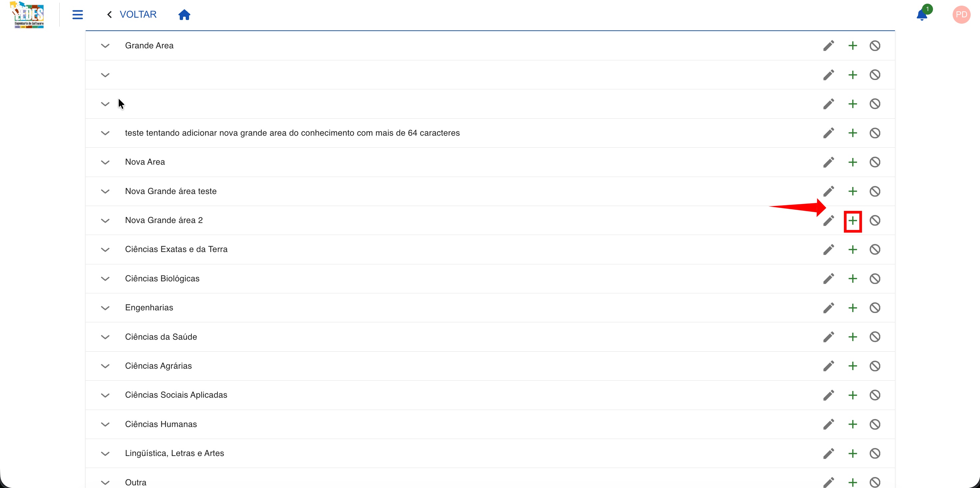
Task: Open the notifications bell
Action: point(922,15)
